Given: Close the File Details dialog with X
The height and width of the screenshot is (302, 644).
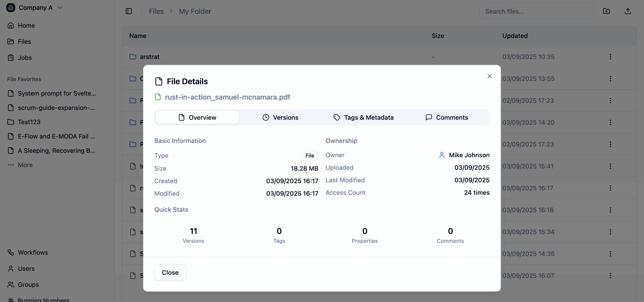Looking at the screenshot, I should pos(489,76).
